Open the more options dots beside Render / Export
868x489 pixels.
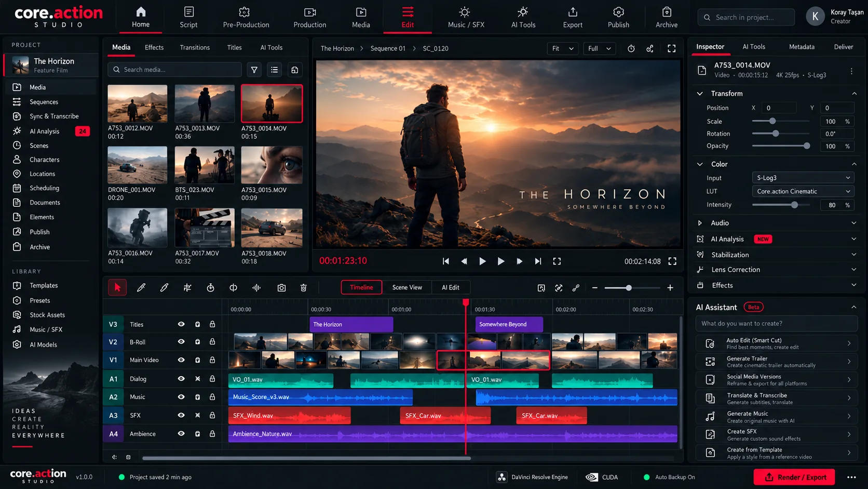pos(851,477)
